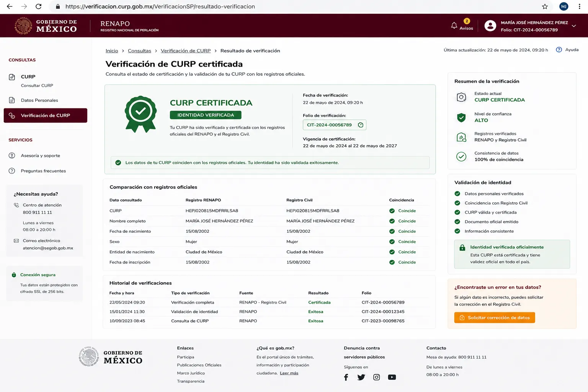Click Leer más link in footer
Screen dimensions: 588x392
click(289, 373)
